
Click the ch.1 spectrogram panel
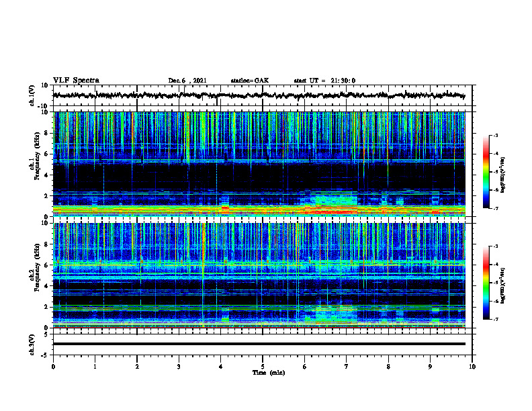pos(259,164)
